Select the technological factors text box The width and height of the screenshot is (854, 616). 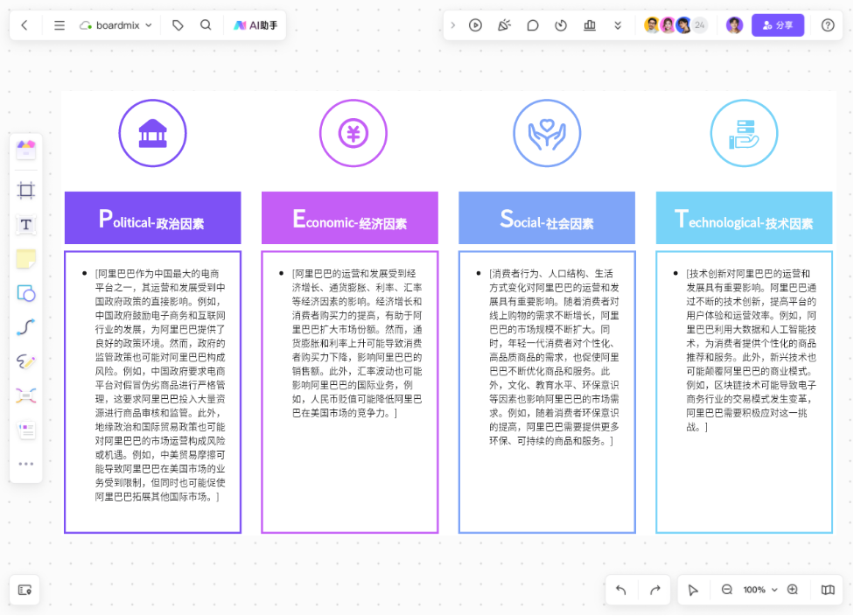click(x=744, y=392)
